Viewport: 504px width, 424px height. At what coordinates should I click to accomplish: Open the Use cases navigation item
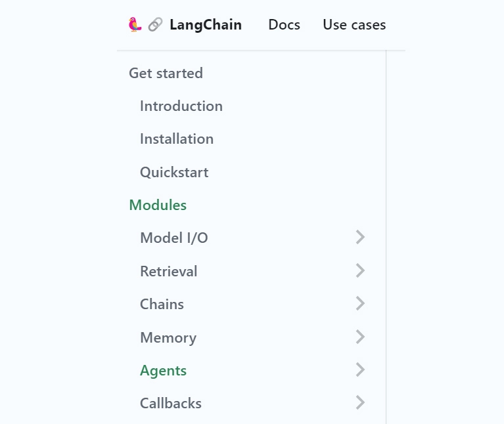tap(354, 25)
